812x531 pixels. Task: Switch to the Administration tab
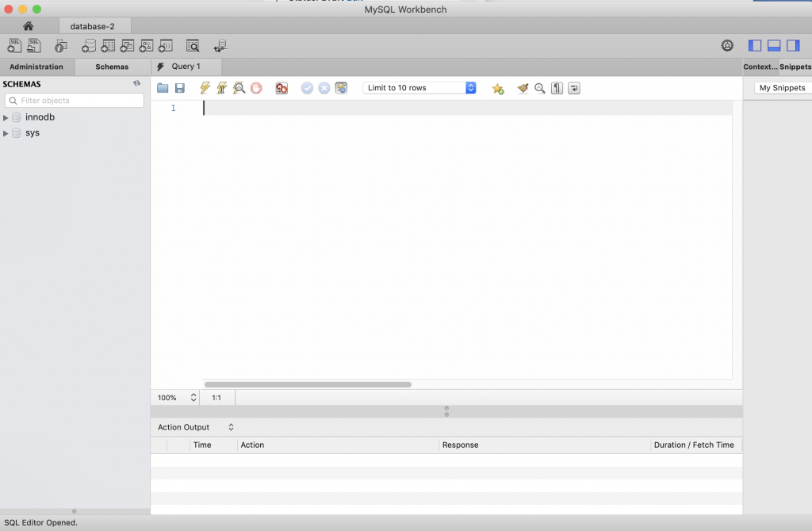[36, 67]
